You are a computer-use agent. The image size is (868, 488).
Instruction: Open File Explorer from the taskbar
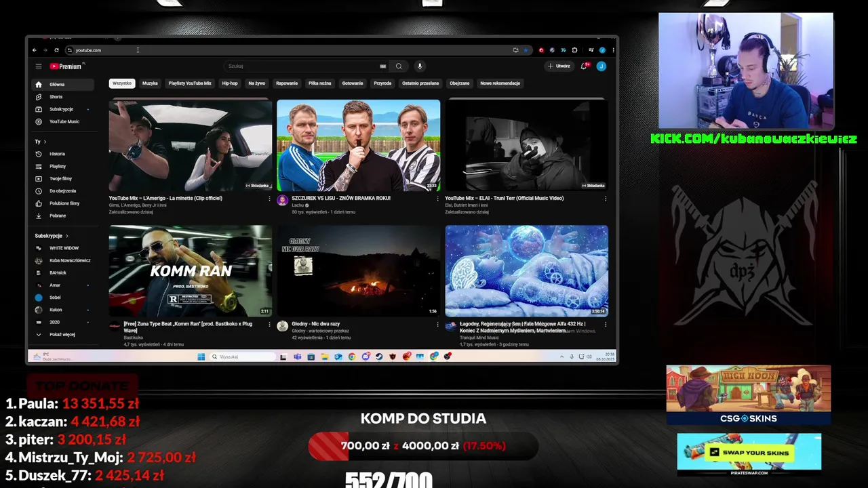coord(325,357)
